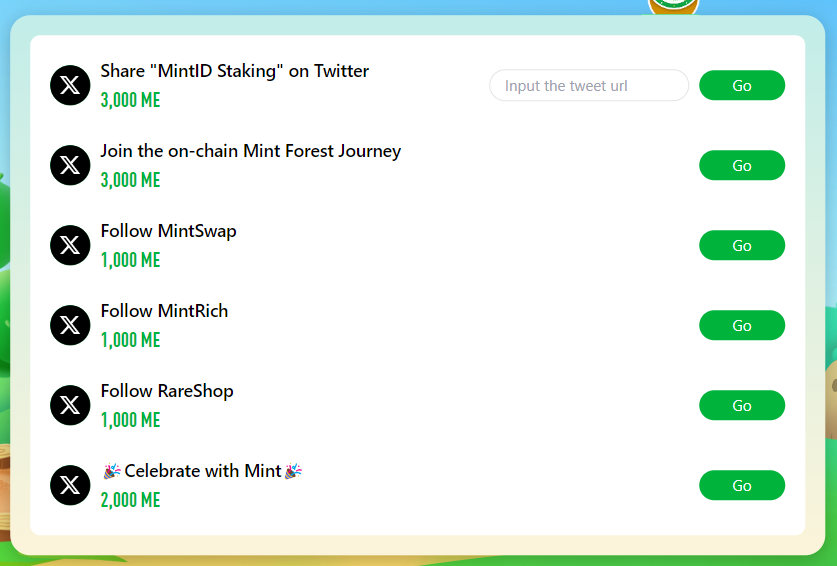
Task: Click the 1,000 ME reward under Follow MintRich
Action: 131,340
